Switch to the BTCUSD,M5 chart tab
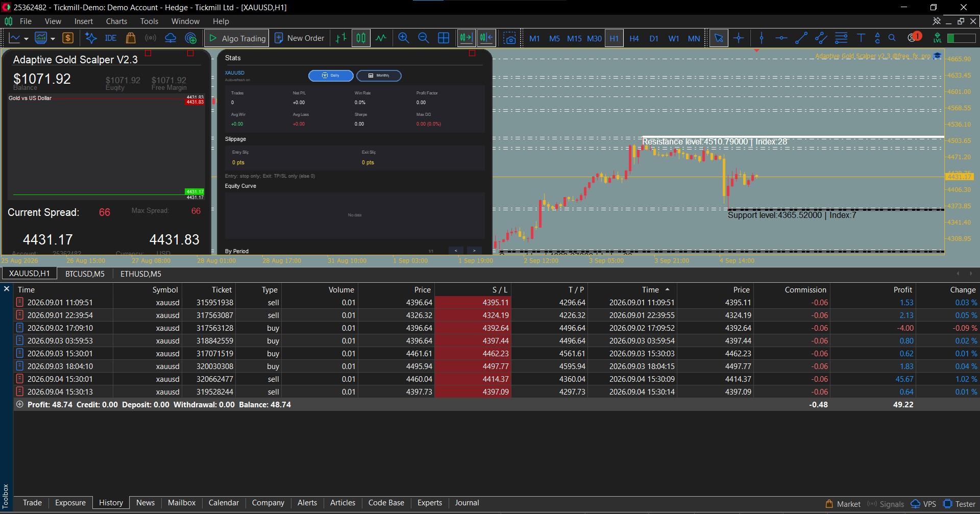The image size is (980, 514). [x=85, y=274]
